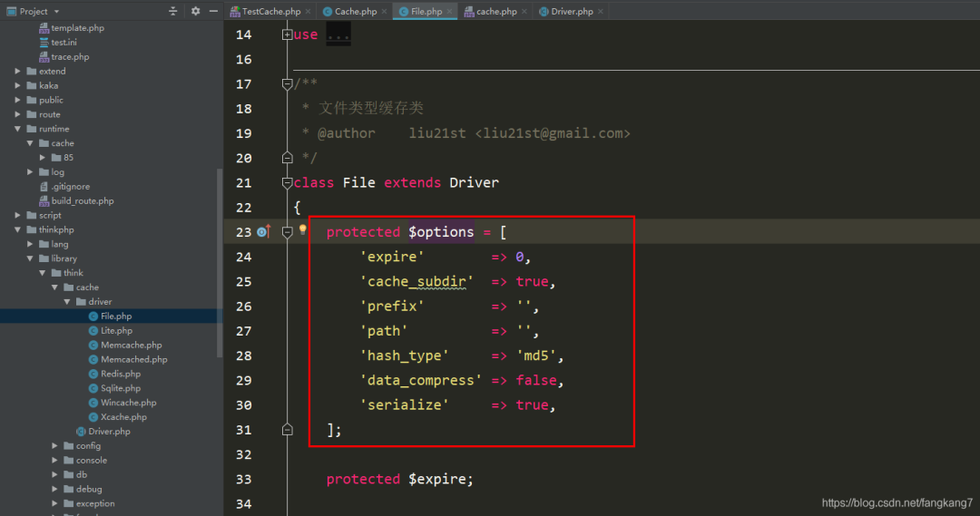980x516 pixels.
Task: Expand the log folder
Action: click(30, 171)
